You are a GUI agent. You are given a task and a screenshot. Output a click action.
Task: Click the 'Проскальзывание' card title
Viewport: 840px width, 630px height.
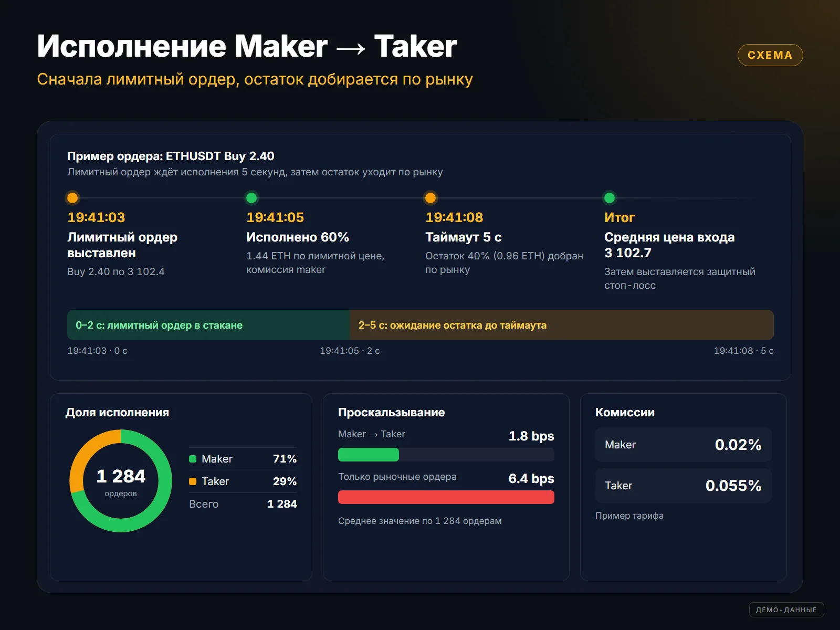click(391, 413)
